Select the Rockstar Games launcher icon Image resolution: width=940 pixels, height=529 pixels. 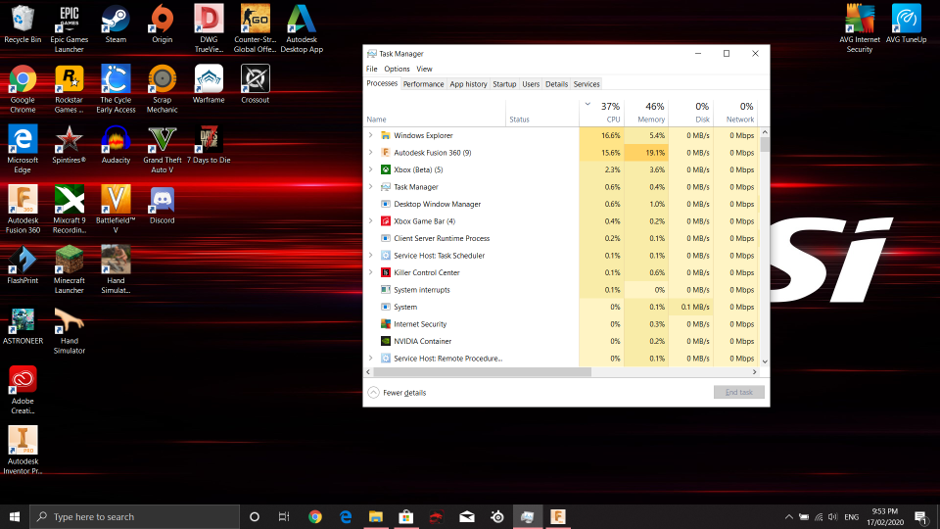(x=69, y=89)
